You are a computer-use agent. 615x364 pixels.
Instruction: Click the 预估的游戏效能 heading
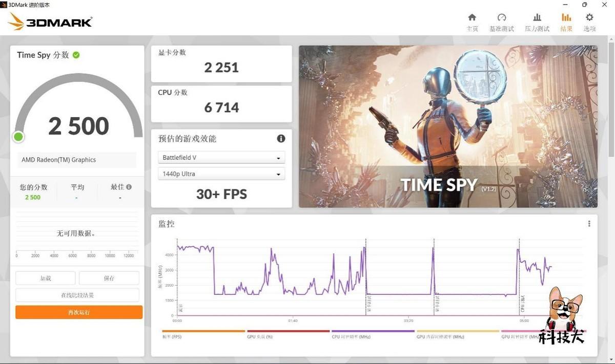pos(187,139)
